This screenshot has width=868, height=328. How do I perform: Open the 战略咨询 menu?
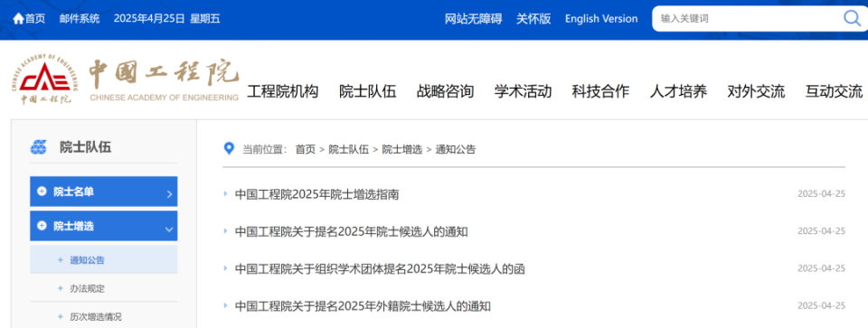(x=445, y=91)
